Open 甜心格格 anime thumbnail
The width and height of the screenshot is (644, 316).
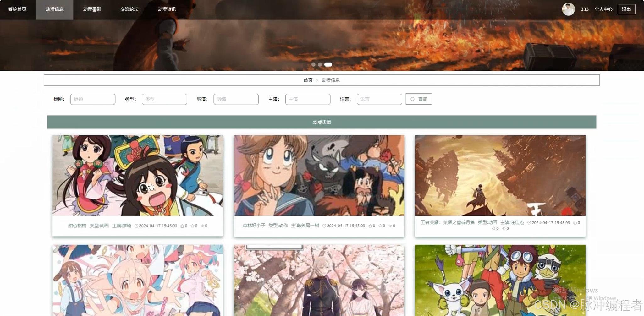[138, 175]
